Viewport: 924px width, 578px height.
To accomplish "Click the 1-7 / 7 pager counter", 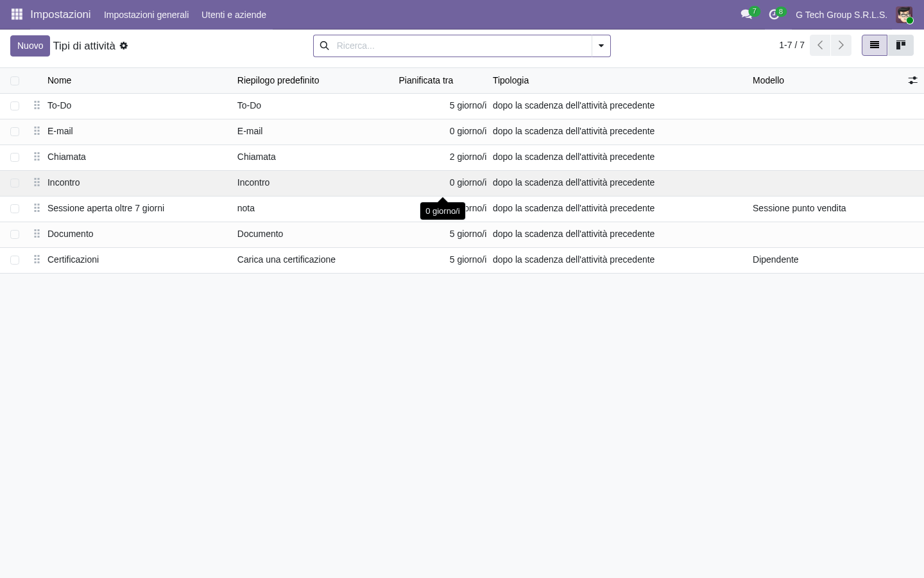I will 791,45.
